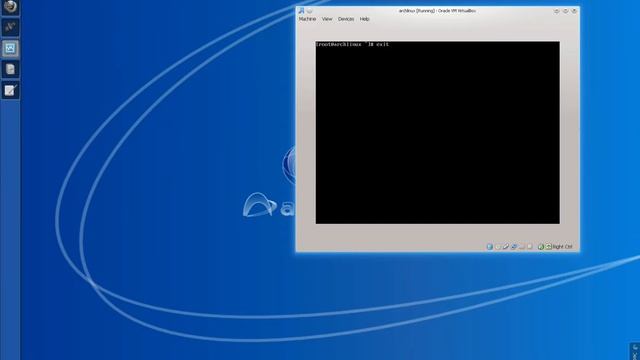
Task: Minimize the VirtualBox window
Action: point(556,11)
